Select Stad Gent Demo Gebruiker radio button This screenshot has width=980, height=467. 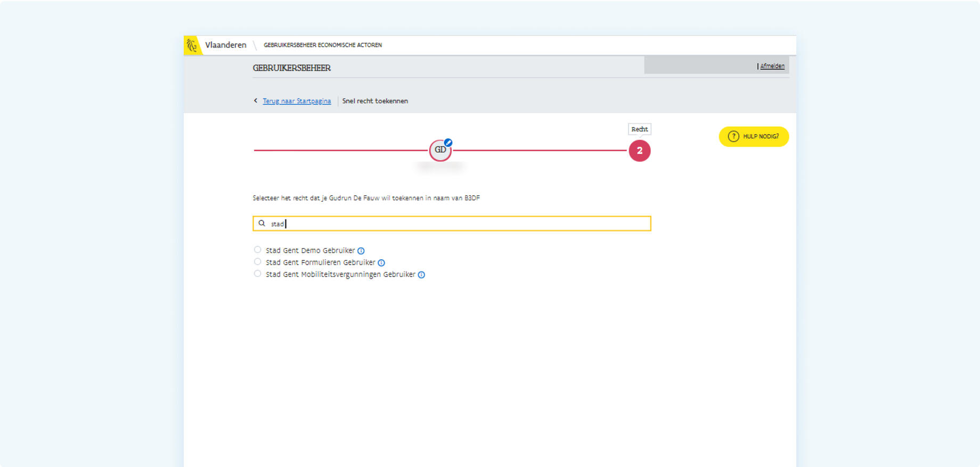click(258, 250)
